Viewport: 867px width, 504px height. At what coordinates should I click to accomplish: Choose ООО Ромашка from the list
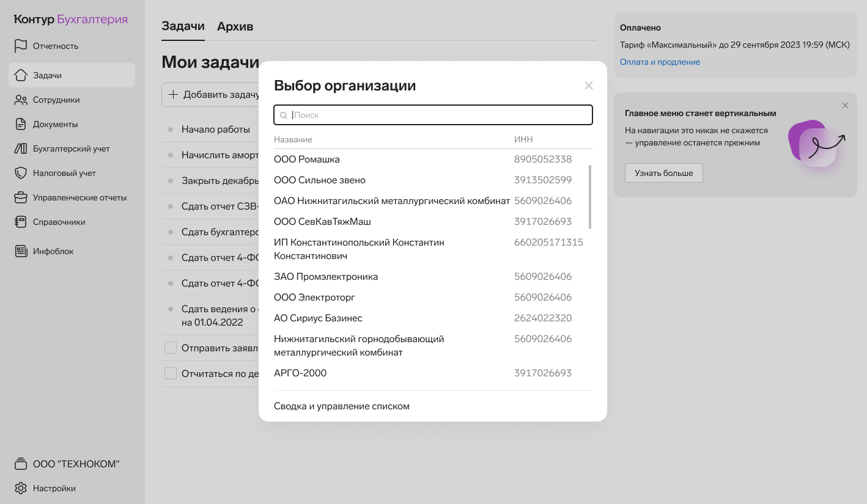pyautogui.click(x=307, y=159)
